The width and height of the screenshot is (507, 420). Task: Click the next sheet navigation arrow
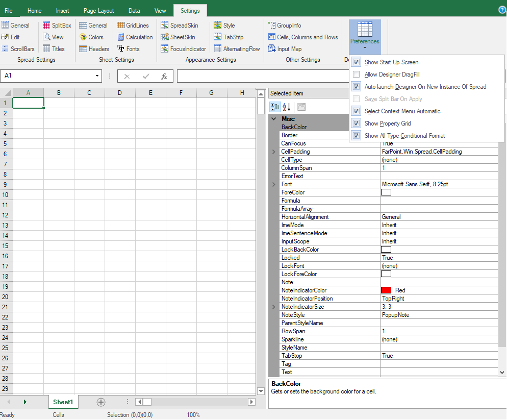point(25,402)
